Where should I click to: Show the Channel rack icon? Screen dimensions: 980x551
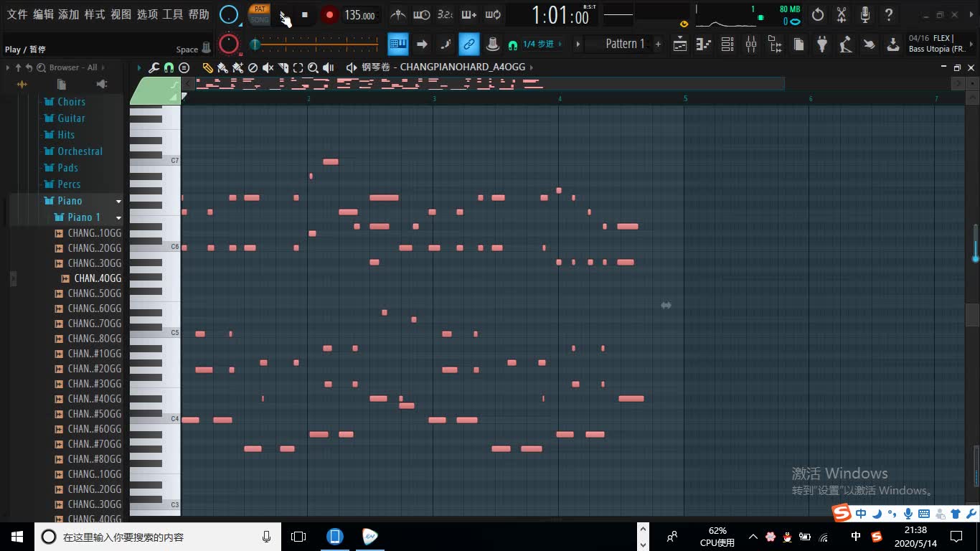(x=727, y=44)
